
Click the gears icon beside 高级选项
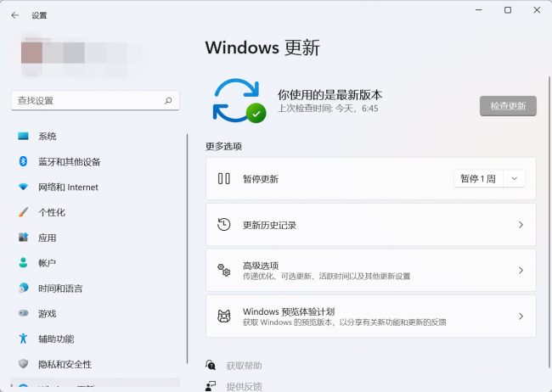[x=224, y=271]
